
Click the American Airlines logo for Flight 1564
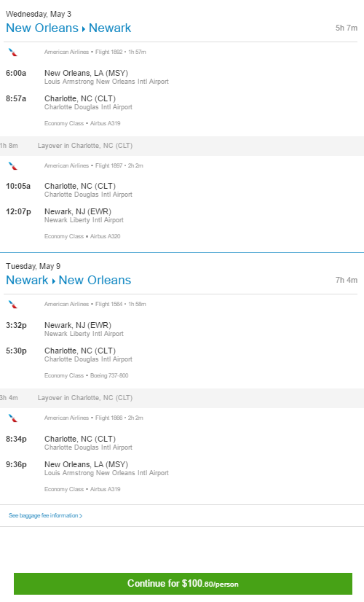tap(13, 305)
